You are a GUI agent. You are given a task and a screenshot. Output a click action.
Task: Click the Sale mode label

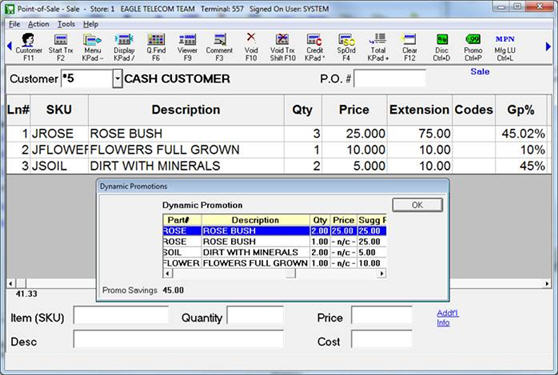pos(480,72)
